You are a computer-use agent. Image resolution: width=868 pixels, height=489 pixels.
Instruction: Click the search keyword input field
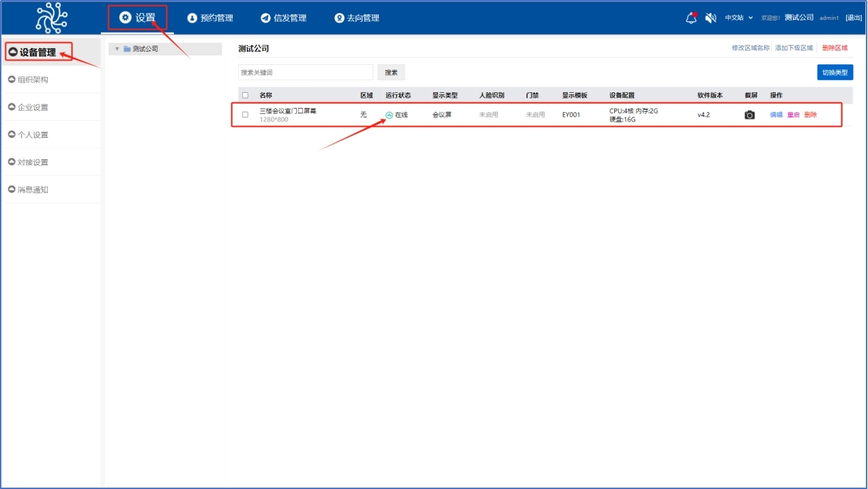coord(305,72)
